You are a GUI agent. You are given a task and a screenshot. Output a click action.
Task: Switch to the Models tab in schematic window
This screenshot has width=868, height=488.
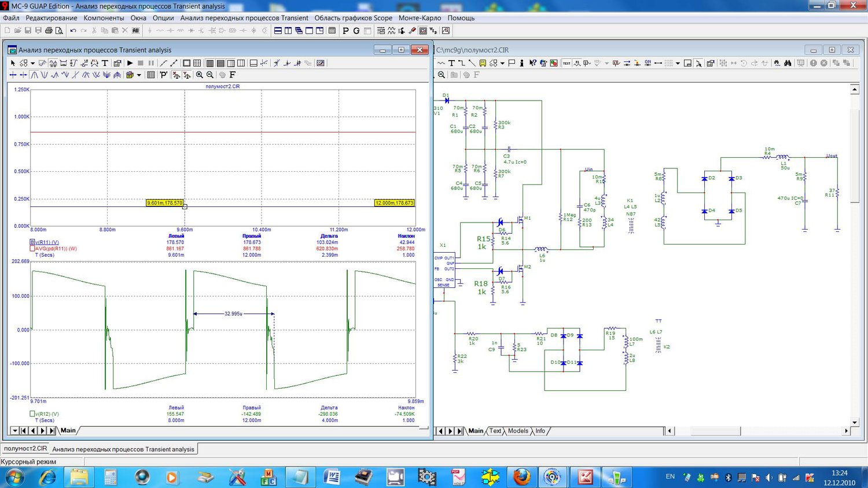pos(518,431)
